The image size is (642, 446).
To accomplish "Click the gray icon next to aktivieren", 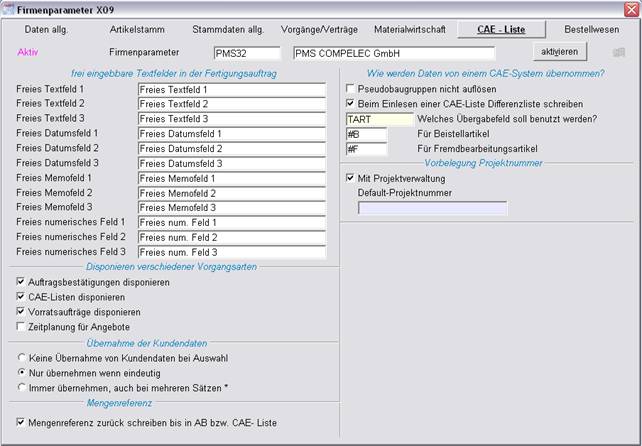I will 619,52.
